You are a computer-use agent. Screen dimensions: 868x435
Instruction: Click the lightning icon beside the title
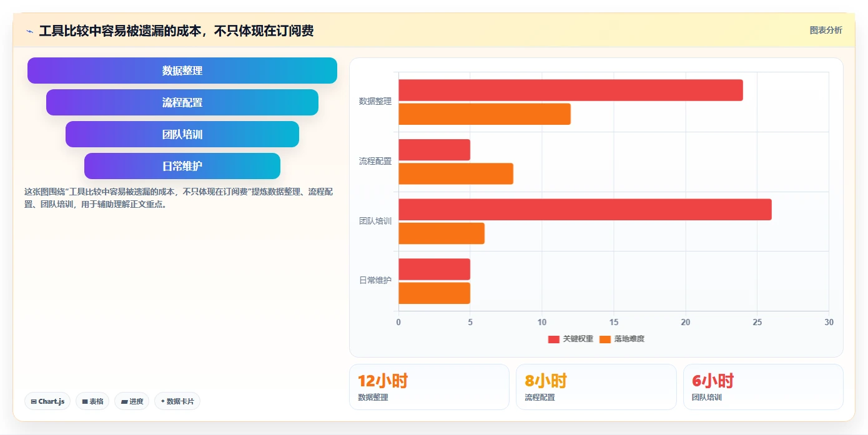[x=29, y=31]
